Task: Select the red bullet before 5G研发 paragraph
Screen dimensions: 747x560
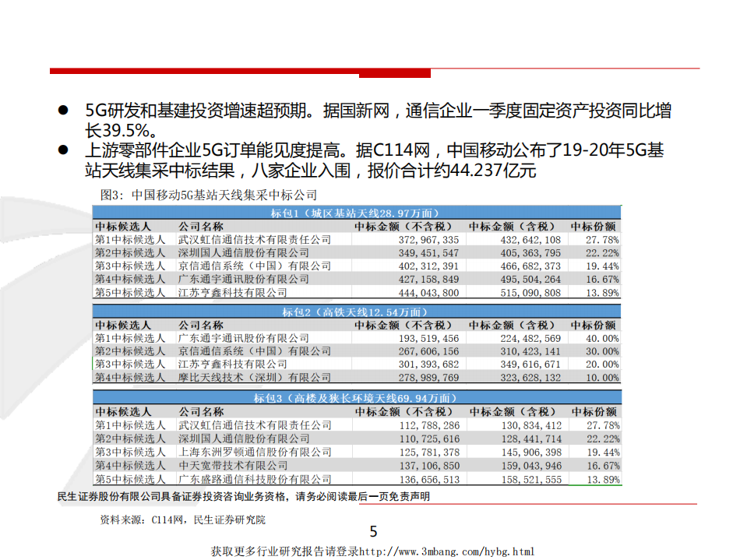Action: [63, 111]
